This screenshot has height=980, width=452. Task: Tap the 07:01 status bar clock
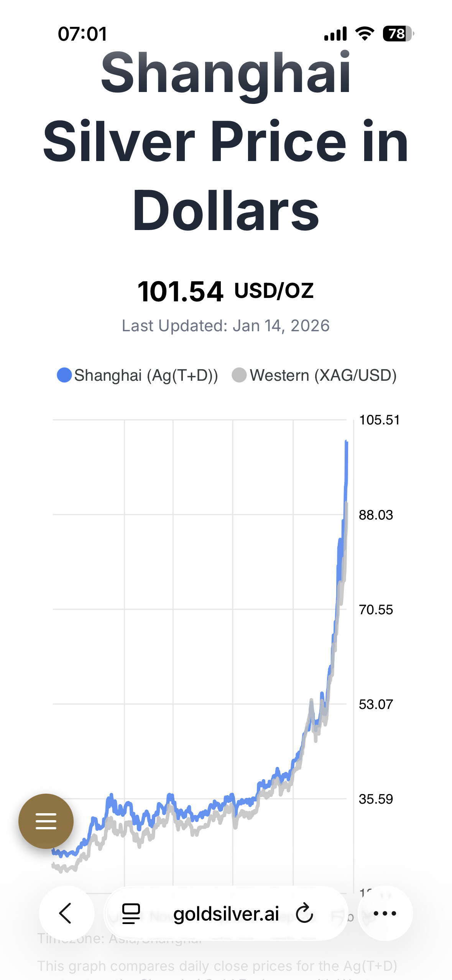[82, 34]
